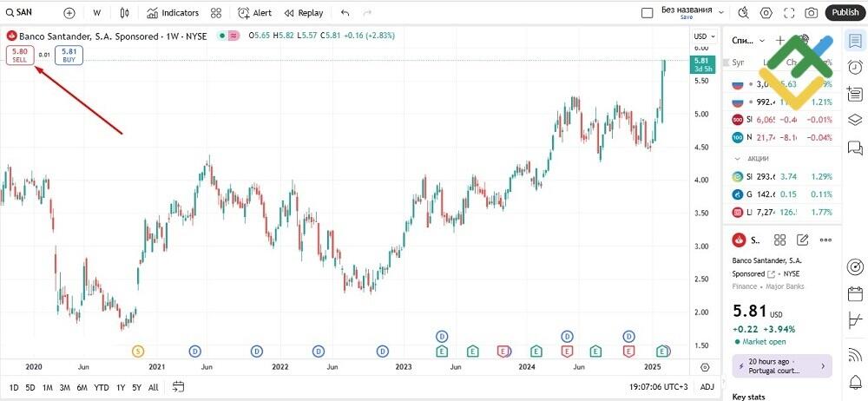The height and width of the screenshot is (401, 868).
Task: Open the indicator templates grid icon
Action: tap(216, 13)
